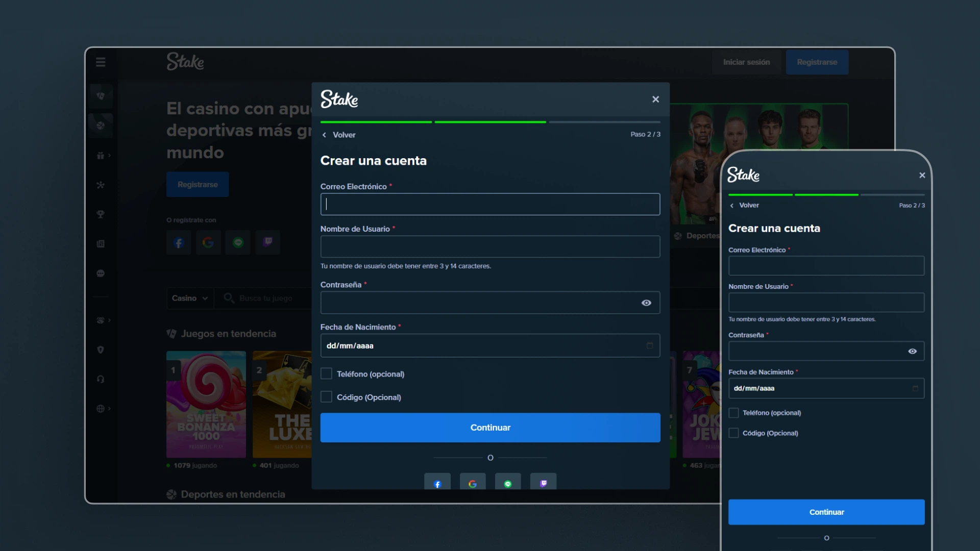Open the hamburger menu in the background page
The width and height of the screenshot is (980, 551).
click(x=101, y=62)
